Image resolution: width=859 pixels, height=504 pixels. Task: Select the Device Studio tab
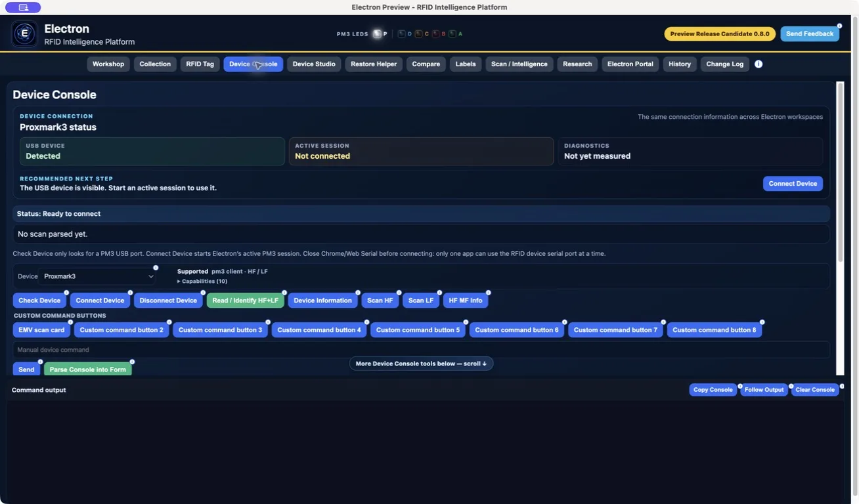(314, 64)
